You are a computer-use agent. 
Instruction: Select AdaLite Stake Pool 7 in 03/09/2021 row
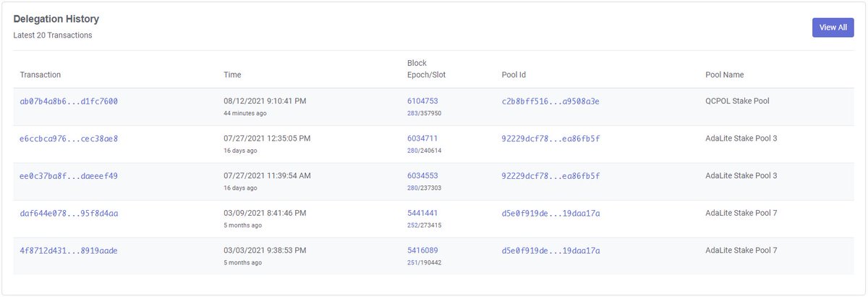(741, 213)
